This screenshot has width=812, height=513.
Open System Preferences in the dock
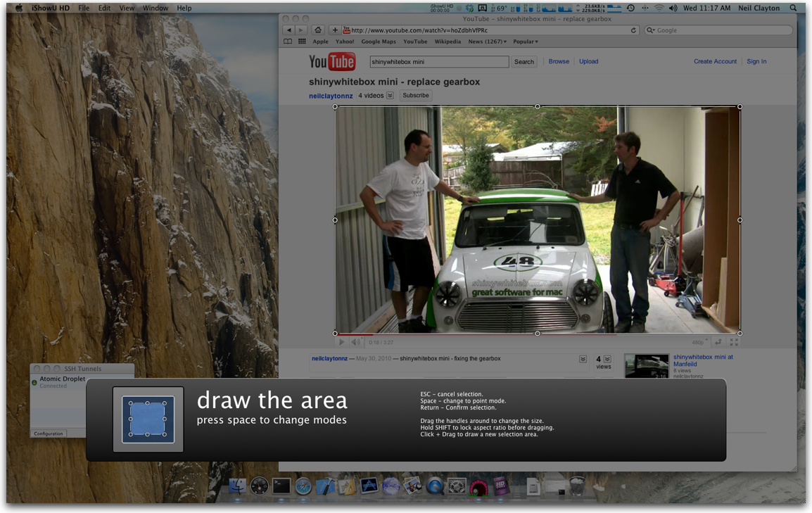(457, 486)
